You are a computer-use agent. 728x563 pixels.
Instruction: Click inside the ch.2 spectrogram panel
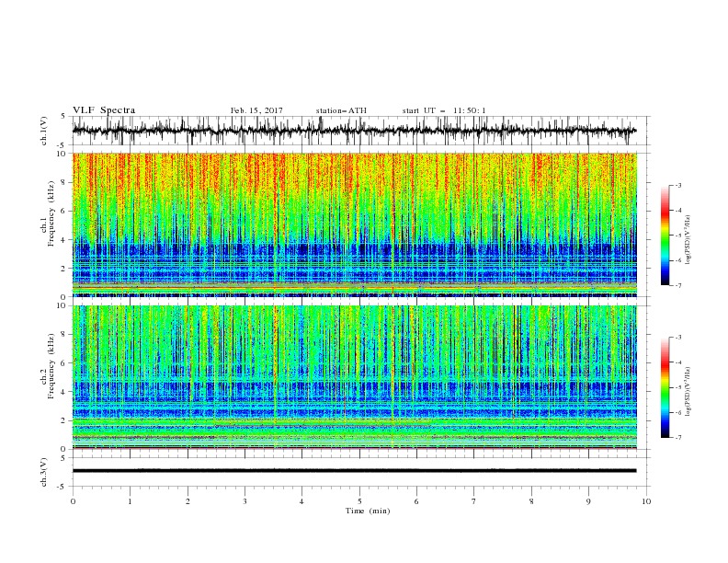355,377
